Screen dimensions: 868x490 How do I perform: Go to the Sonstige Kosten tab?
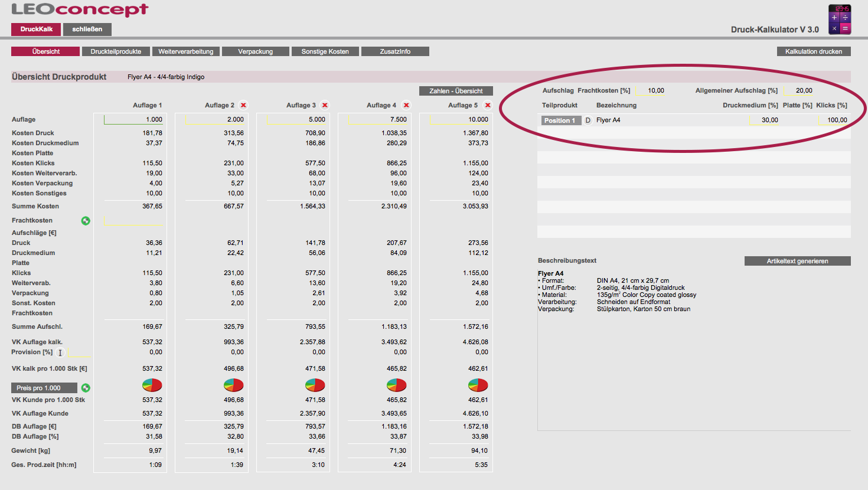tap(325, 51)
